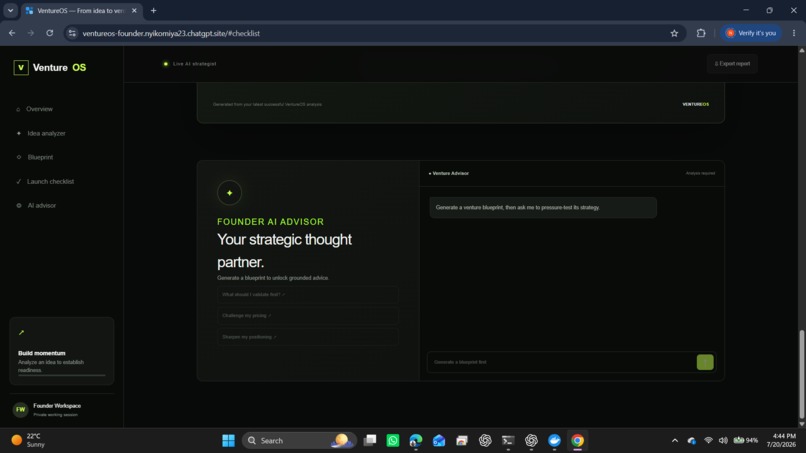Close the VentureOS tab
This screenshot has width=806, height=453.
134,10
